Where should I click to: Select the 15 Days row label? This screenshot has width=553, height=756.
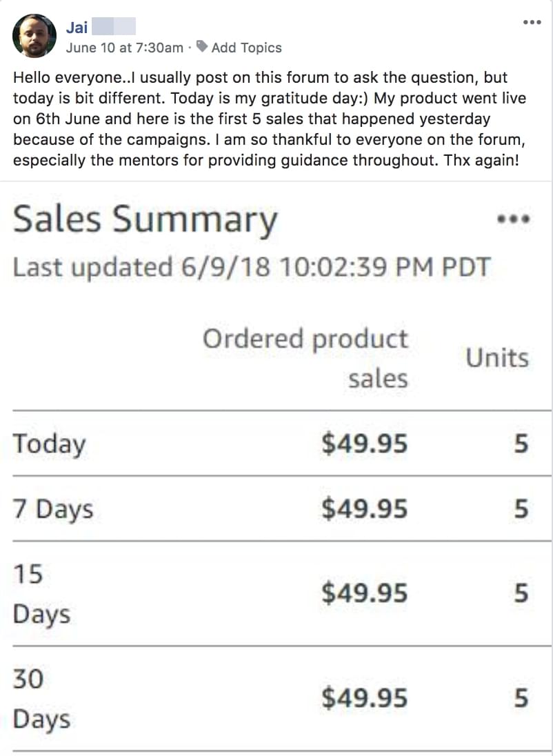[x=41, y=593]
